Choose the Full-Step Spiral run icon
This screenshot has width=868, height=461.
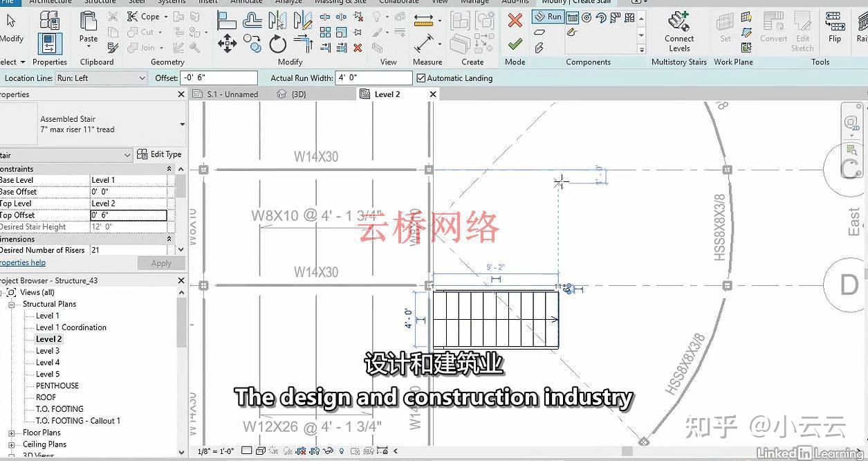point(587,17)
